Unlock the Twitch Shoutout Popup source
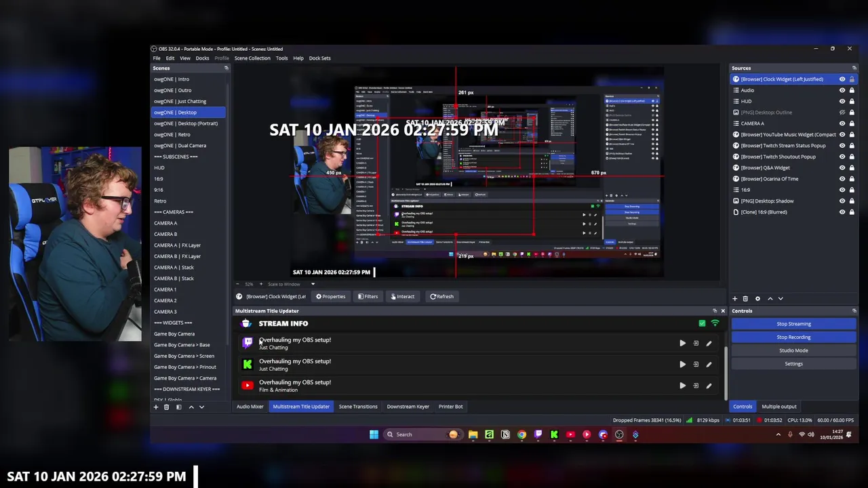Image resolution: width=868 pixels, height=488 pixels. tap(852, 157)
